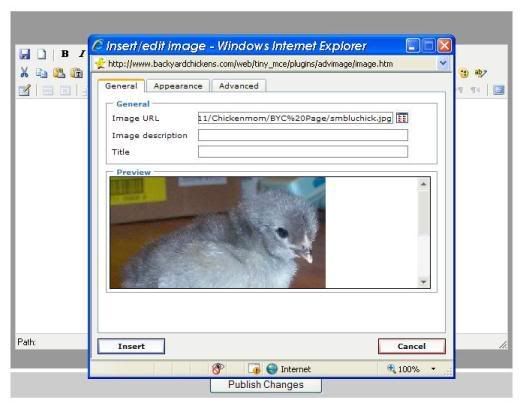Click the Publish Changes button
Viewport: 520px width, 406px height.
pos(266,385)
